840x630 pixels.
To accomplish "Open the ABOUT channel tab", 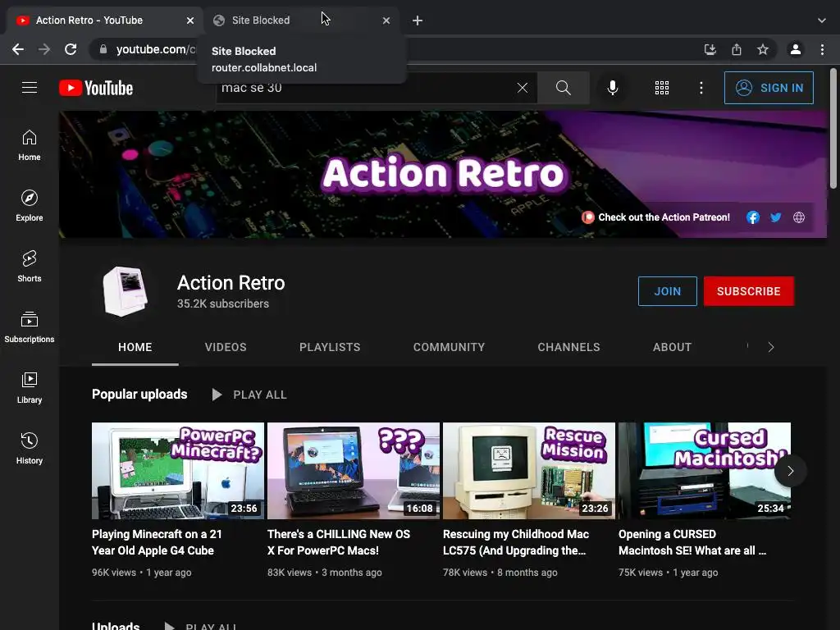I will click(673, 347).
